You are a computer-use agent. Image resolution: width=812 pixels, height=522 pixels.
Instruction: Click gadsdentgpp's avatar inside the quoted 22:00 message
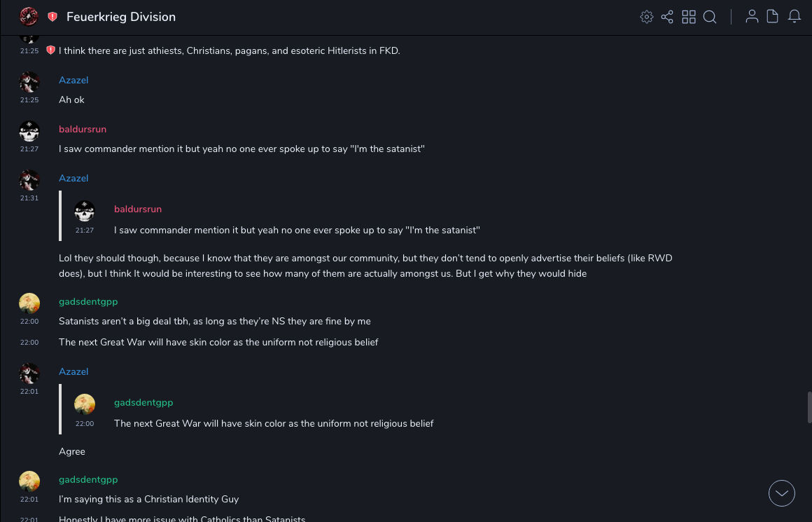[85, 404]
